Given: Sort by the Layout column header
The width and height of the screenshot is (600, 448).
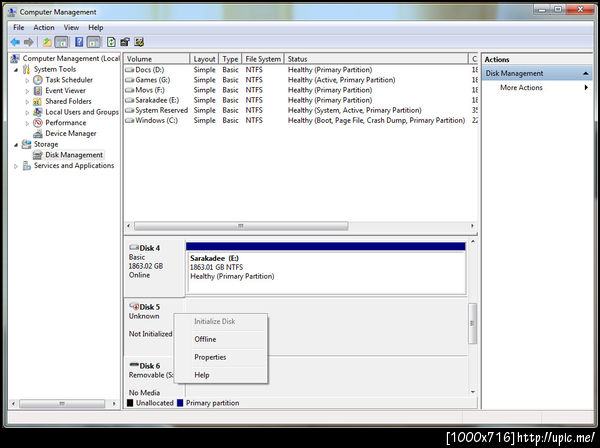Looking at the screenshot, I should pyautogui.click(x=204, y=59).
